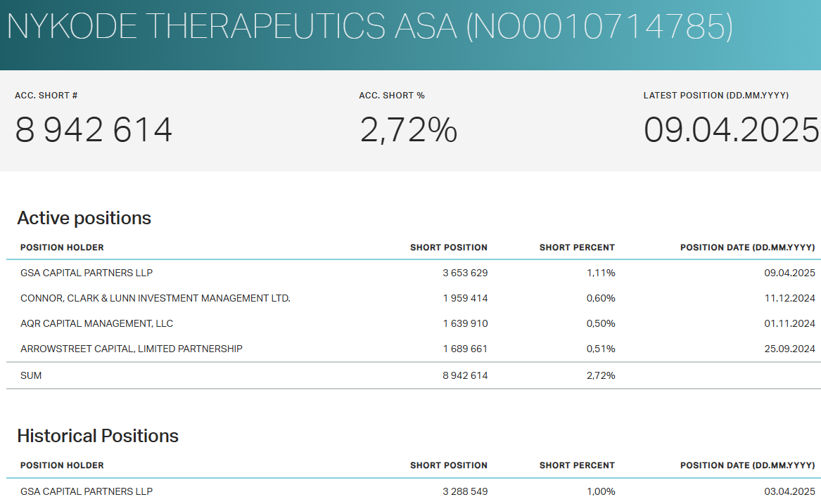Image resolution: width=821 pixels, height=504 pixels.
Task: Click short position value 1 639 910
Action: click(x=465, y=323)
